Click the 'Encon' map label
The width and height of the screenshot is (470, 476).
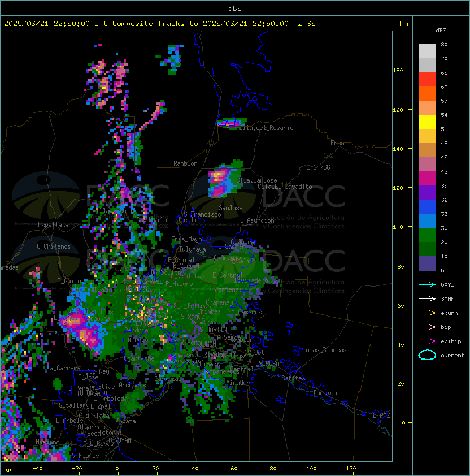pyautogui.click(x=339, y=143)
